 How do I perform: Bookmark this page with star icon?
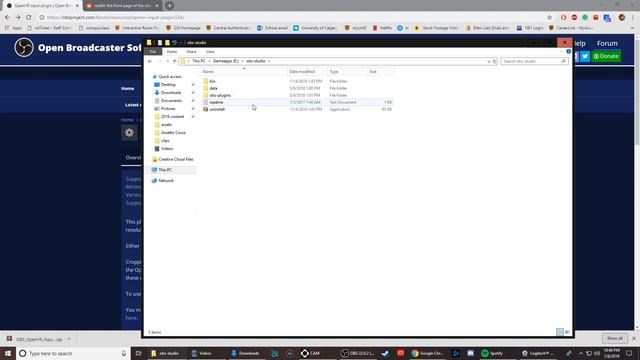point(549,18)
